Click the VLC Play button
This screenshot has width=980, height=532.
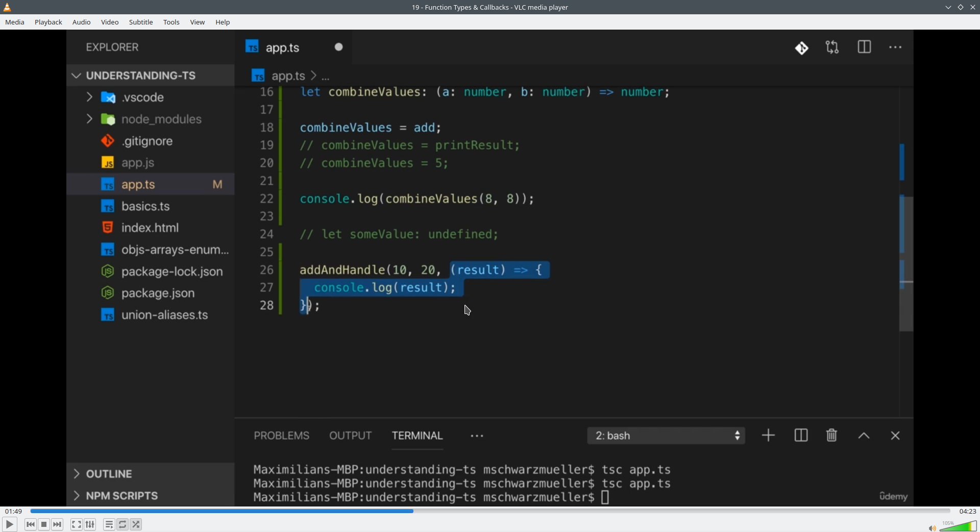point(9,524)
